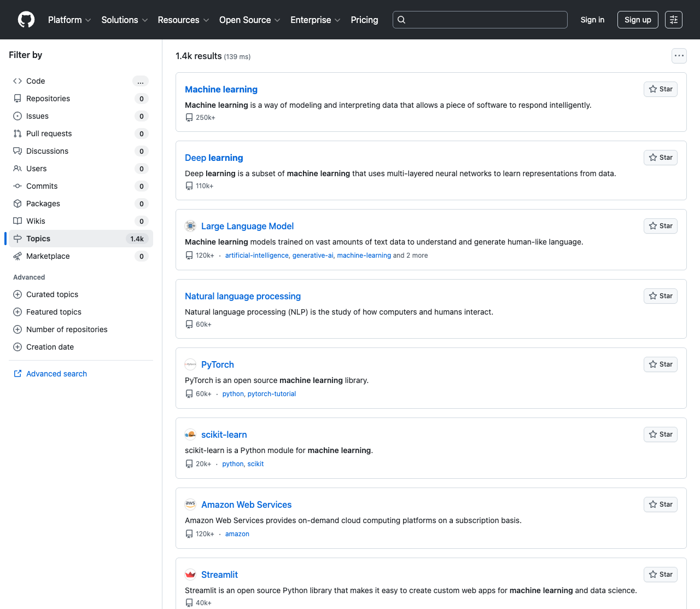
Task: Open the Deep learning topic title
Action: click(214, 158)
